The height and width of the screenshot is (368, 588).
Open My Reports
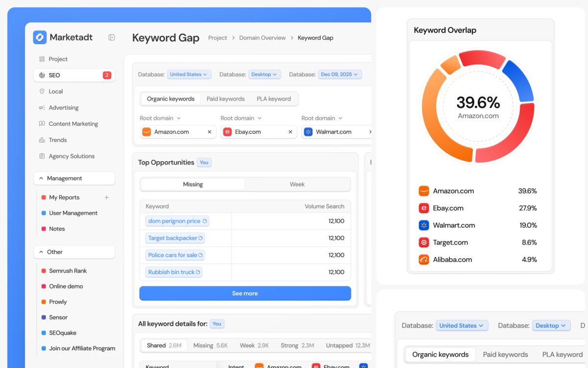[x=64, y=197]
